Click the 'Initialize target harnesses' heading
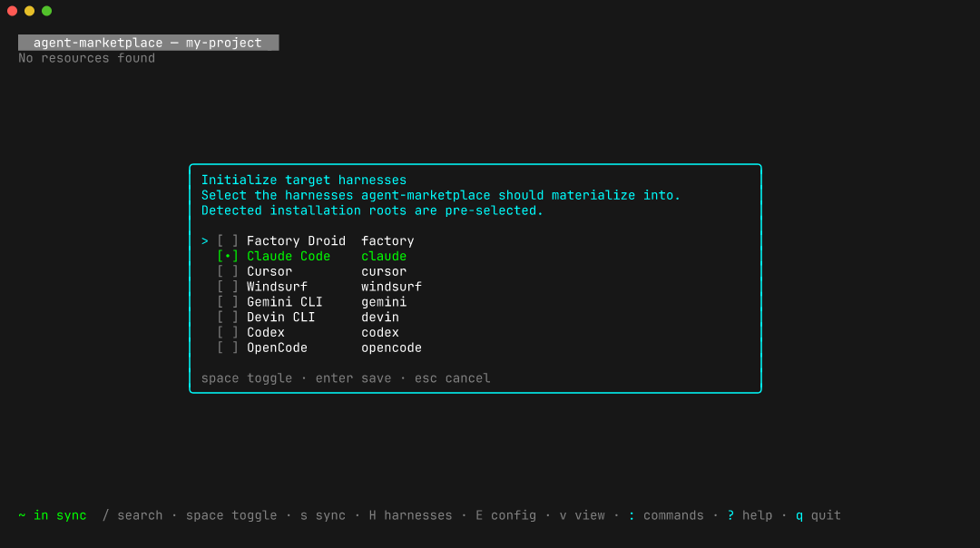This screenshot has width=980, height=548. pyautogui.click(x=304, y=180)
